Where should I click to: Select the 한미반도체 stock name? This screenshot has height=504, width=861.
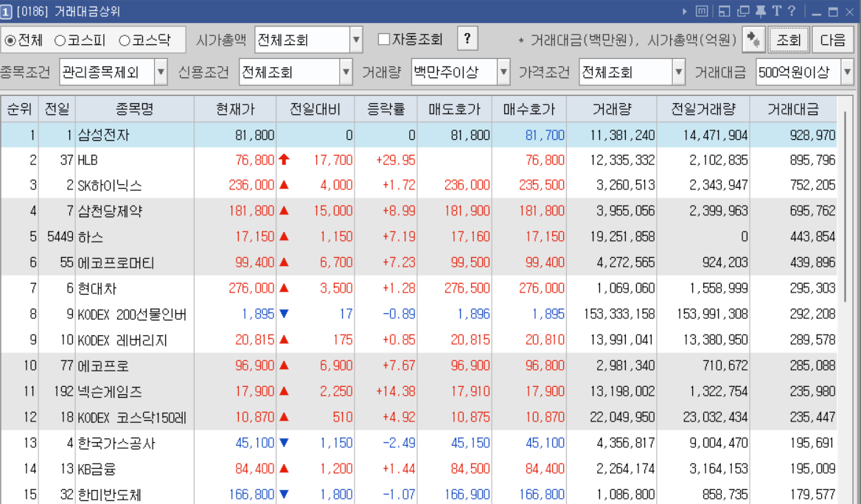pyautogui.click(x=109, y=494)
